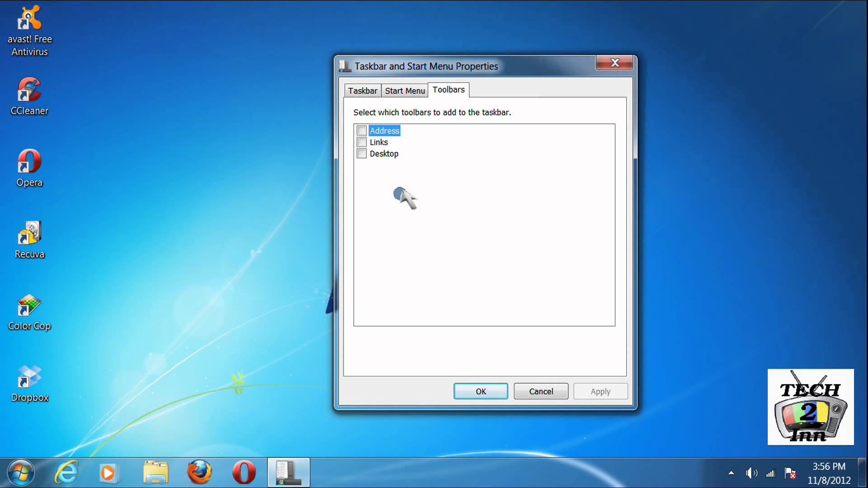Switch to the Start Menu tab
868x488 pixels.
click(405, 89)
